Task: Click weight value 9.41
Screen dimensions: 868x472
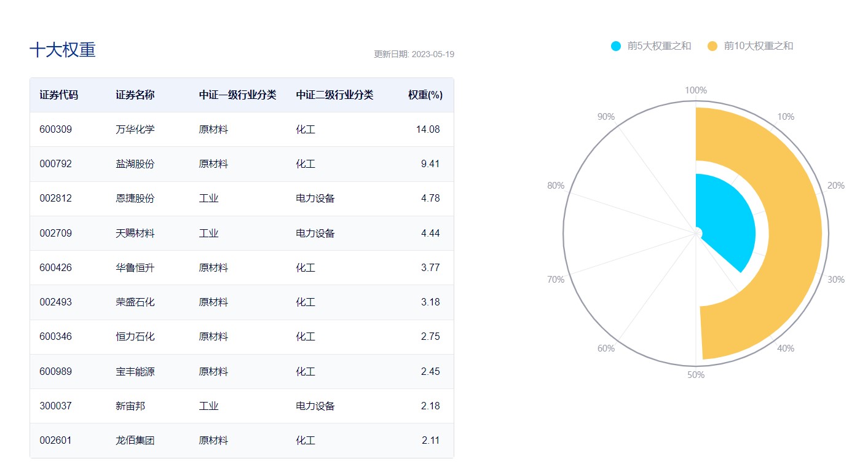Action: click(430, 164)
